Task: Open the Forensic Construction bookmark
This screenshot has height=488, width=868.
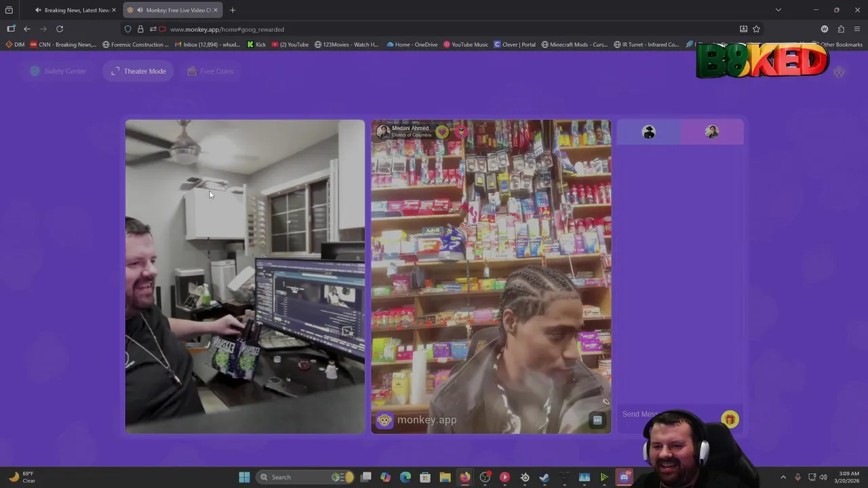Action: (x=136, y=45)
